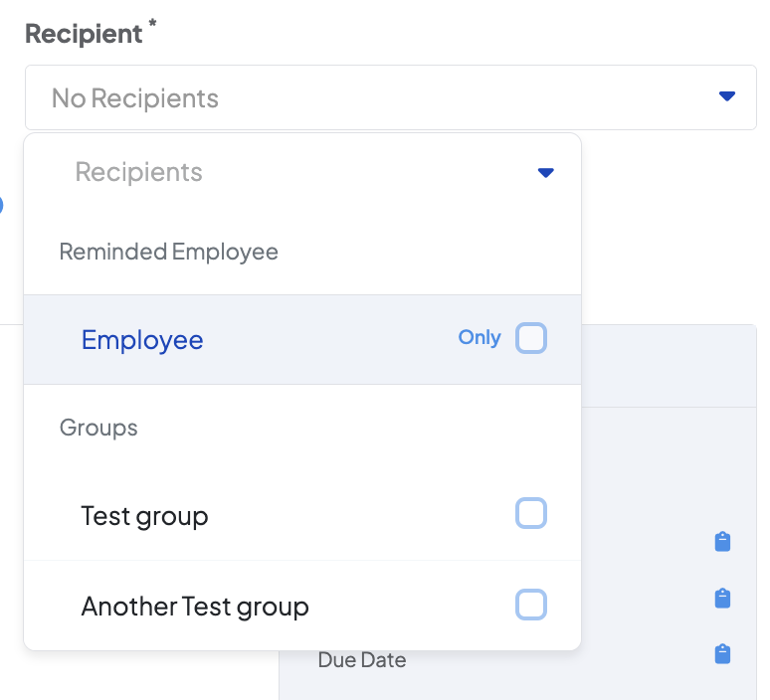Check the Another Test group checkbox

531,605
